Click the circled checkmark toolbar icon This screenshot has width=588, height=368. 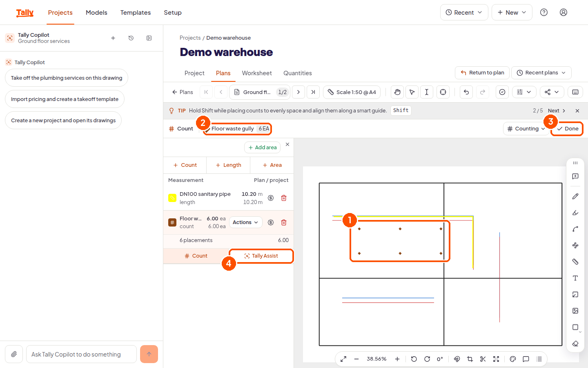pos(502,92)
